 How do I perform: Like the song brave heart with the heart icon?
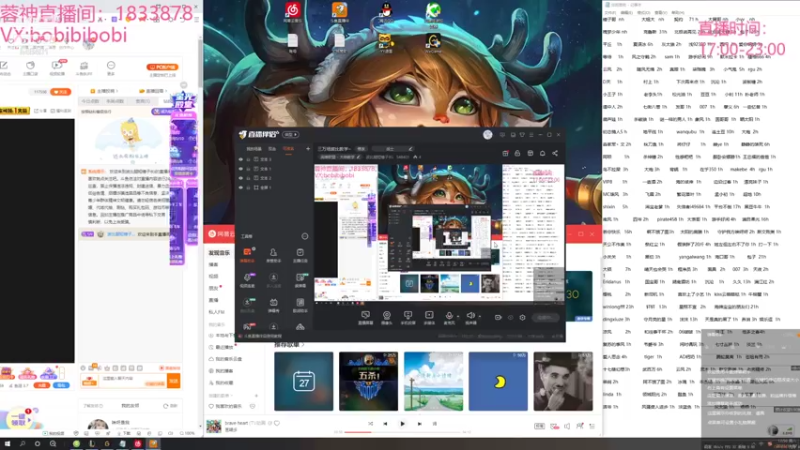[277, 423]
